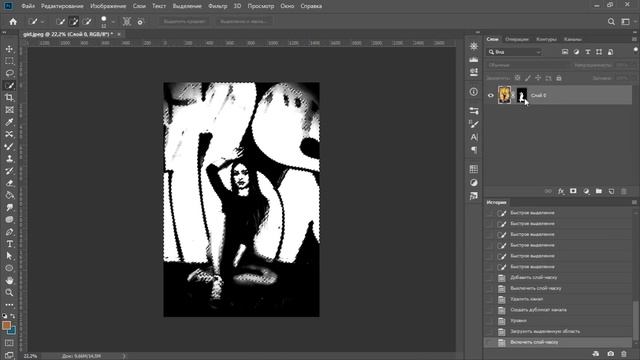Create new snapshot camera icon
Screen dimensions: 640x360
[x=611, y=354]
